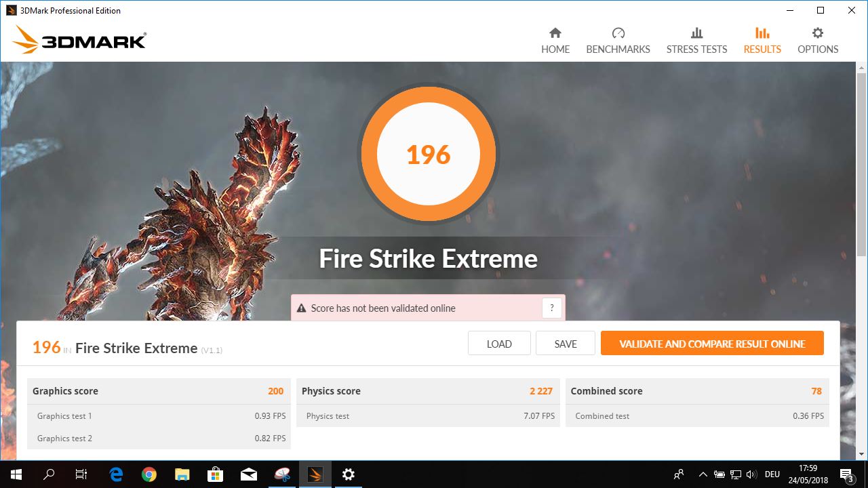868x488 pixels.
Task: Open STRESS TESTS section
Action: pyautogui.click(x=696, y=41)
